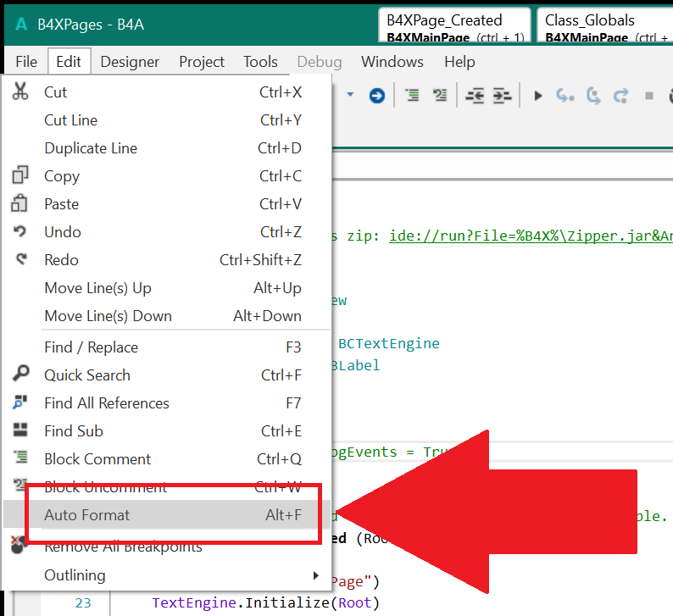Click the Step In debug icon

pyautogui.click(x=565, y=95)
